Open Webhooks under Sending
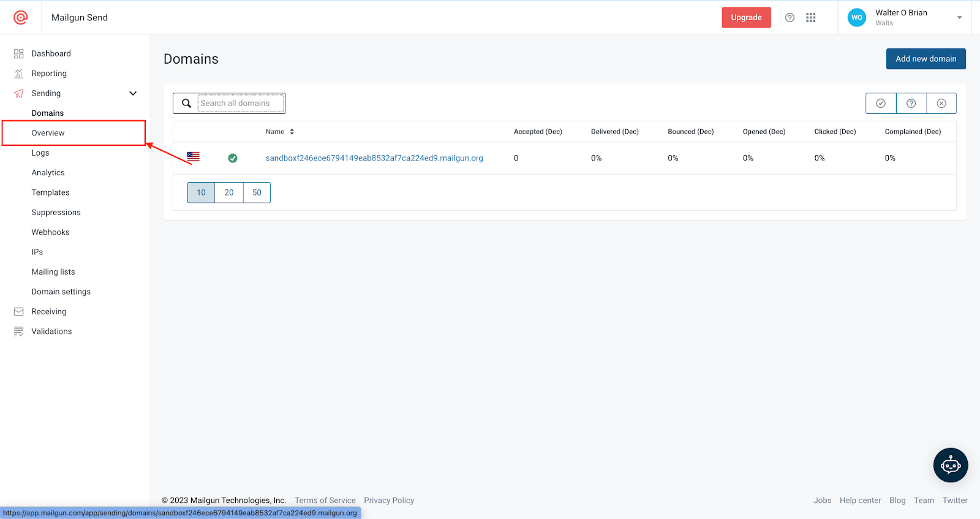This screenshot has width=980, height=519. (51, 232)
